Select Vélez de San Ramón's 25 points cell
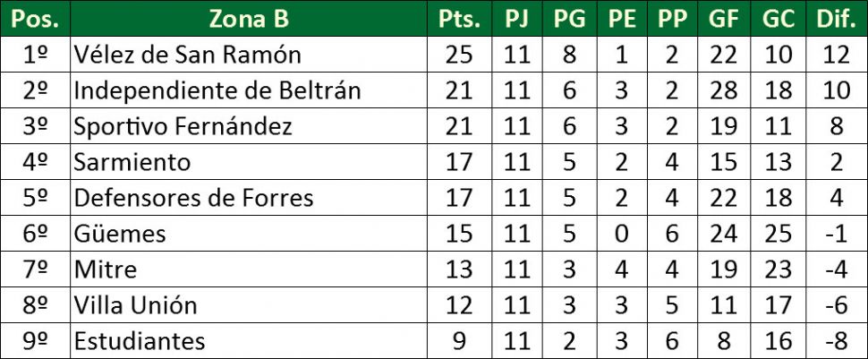The height and width of the screenshot is (359, 868). tap(459, 55)
